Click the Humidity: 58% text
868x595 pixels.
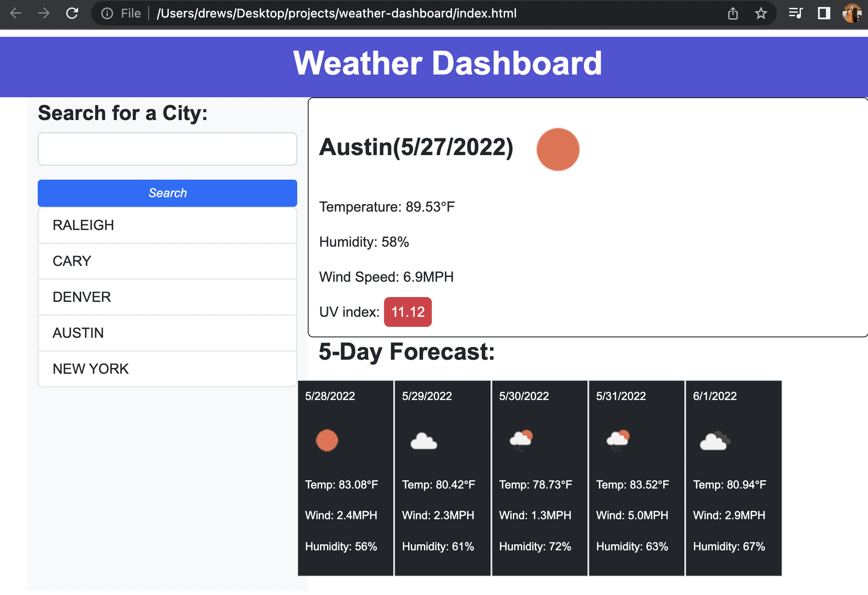(364, 242)
